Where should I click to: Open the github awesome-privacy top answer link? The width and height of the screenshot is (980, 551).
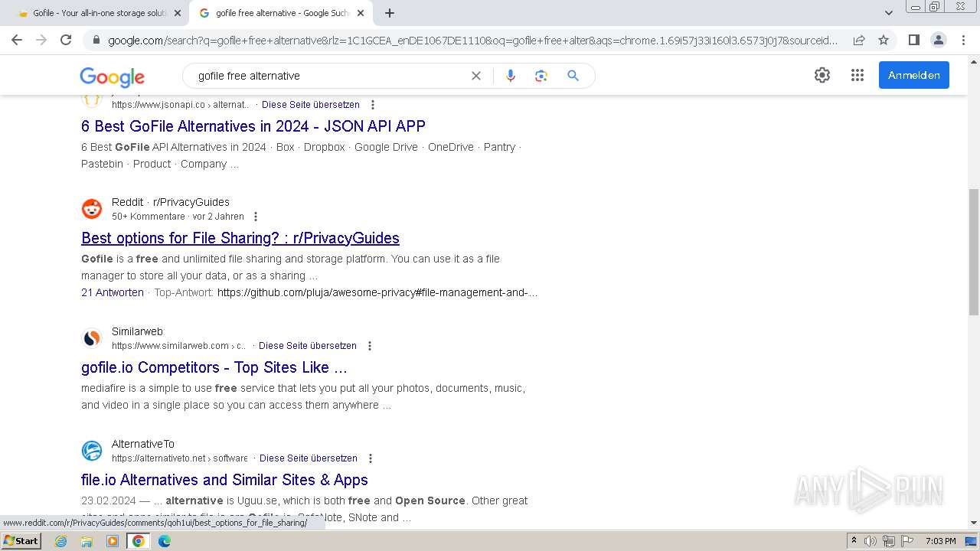click(x=377, y=292)
